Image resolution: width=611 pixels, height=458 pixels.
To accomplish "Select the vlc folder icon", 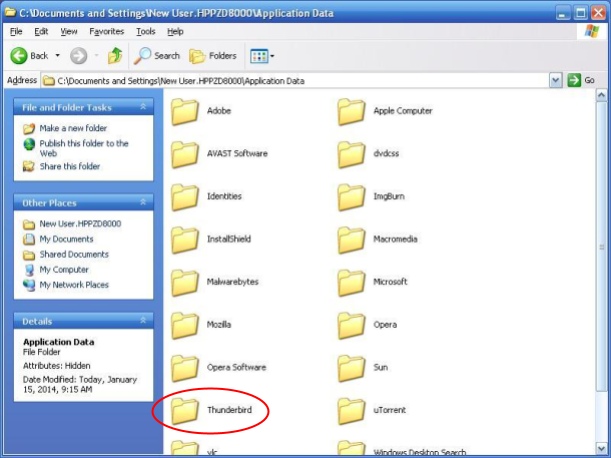I will pos(185,447).
